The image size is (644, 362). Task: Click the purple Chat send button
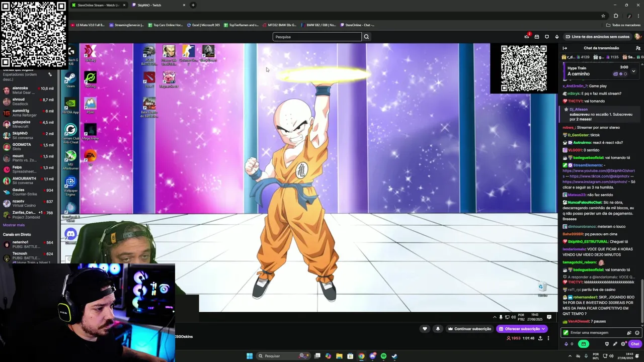point(635,344)
